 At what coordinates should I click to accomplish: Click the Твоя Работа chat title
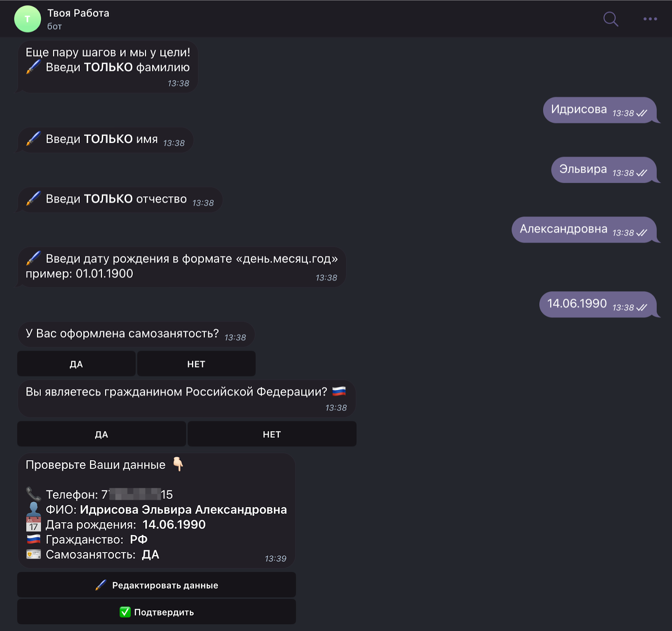78,13
